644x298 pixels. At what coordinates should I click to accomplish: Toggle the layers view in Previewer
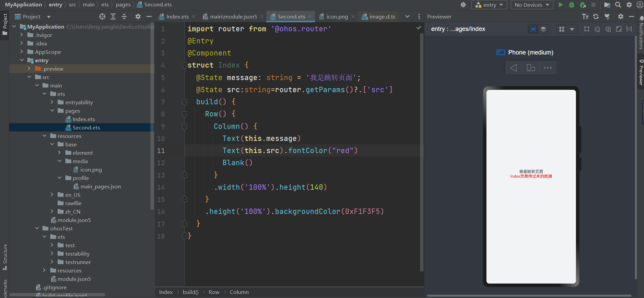pos(543,29)
